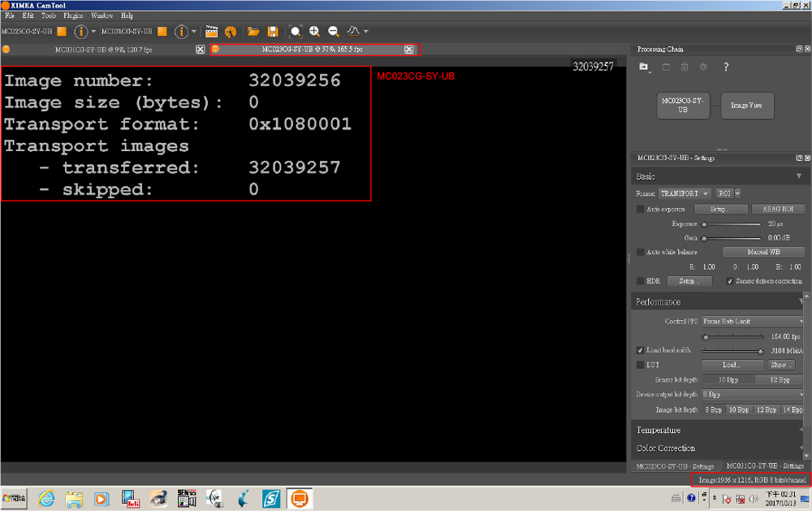
Task: Uncheck Sensor defects correction
Action: pyautogui.click(x=730, y=281)
